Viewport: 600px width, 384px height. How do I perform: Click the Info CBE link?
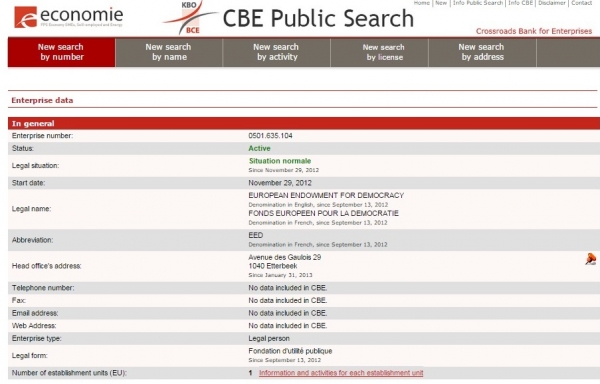coord(520,3)
